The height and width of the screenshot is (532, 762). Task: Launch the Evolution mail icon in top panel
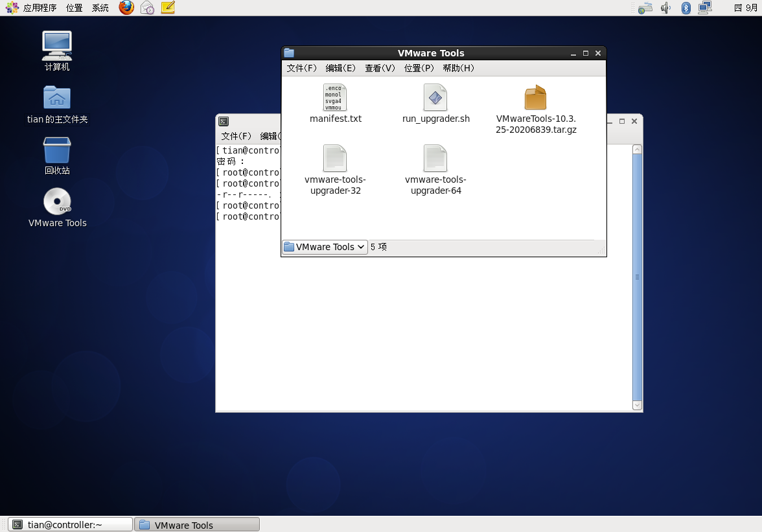tap(147, 8)
